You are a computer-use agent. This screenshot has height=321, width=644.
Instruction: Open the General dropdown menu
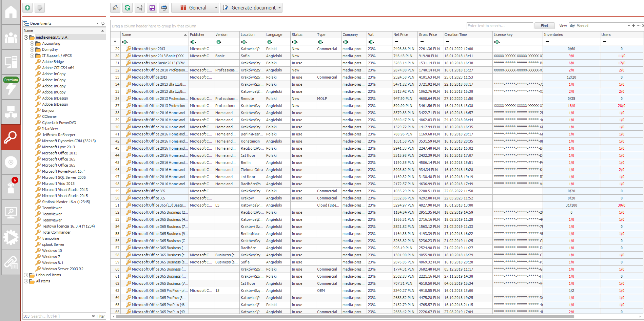point(195,8)
